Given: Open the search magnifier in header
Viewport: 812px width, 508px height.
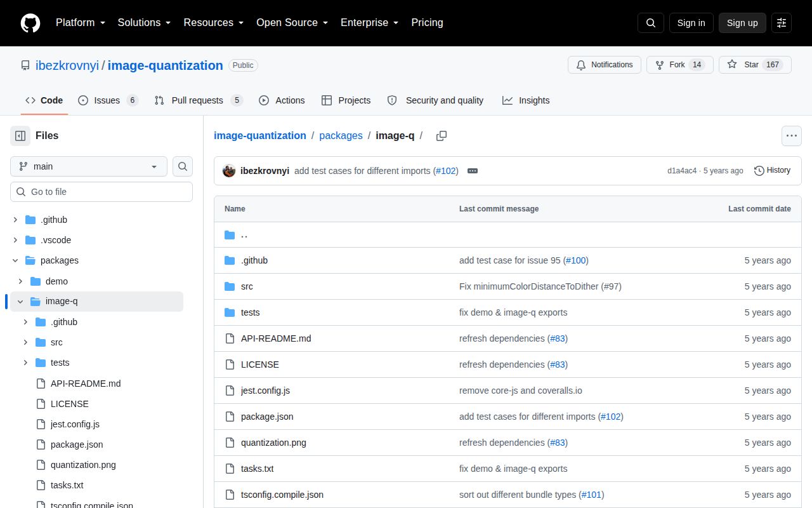Looking at the screenshot, I should (651, 23).
